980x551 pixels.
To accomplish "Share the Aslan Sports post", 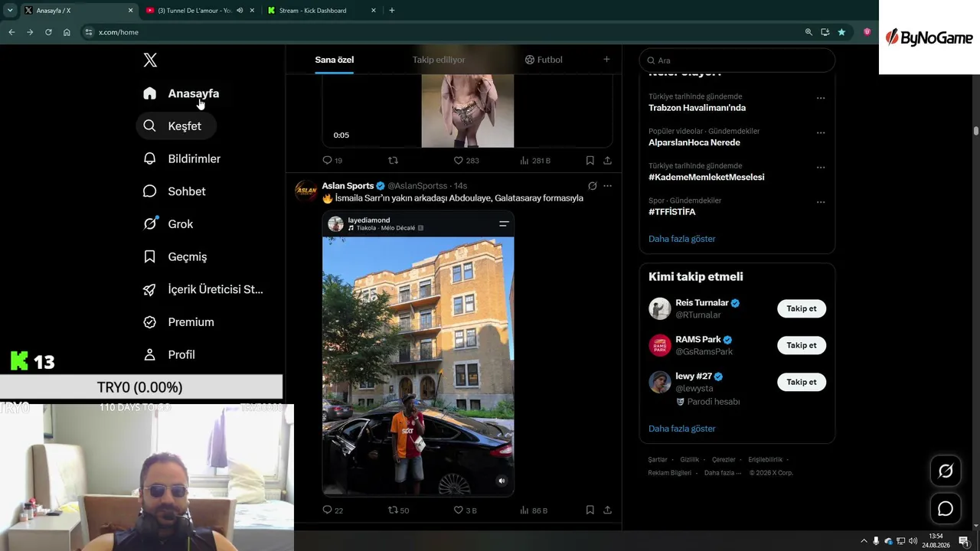I will point(607,510).
